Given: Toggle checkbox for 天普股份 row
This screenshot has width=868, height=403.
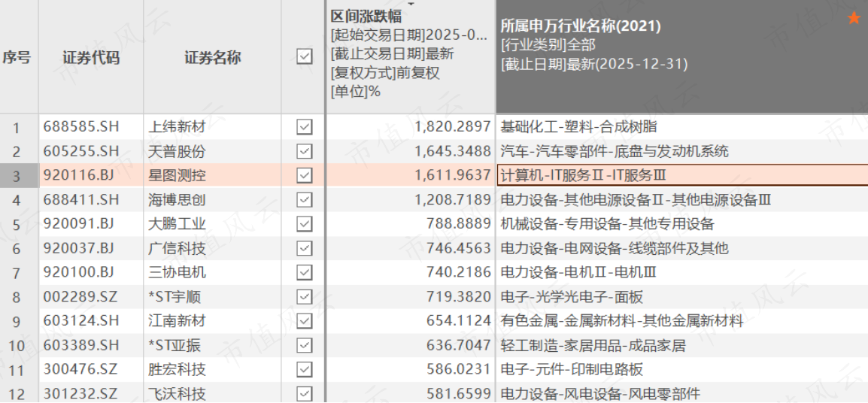Looking at the screenshot, I should tap(305, 151).
